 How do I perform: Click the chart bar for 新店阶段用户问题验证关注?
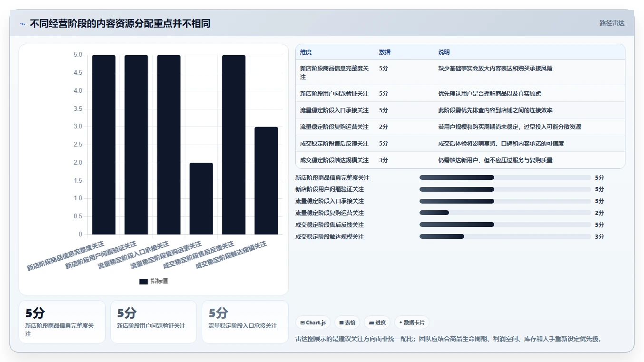pyautogui.click(x=136, y=145)
